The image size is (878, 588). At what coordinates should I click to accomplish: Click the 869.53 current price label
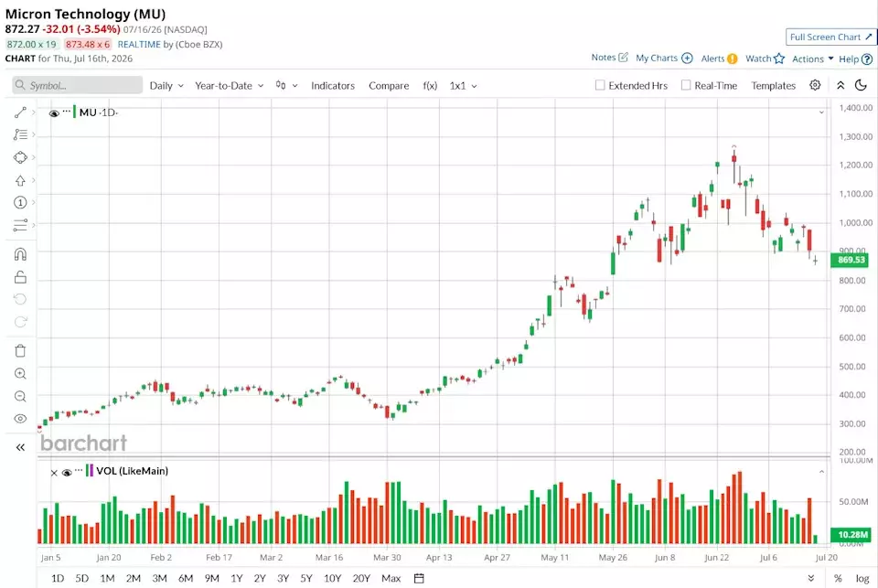click(850, 260)
